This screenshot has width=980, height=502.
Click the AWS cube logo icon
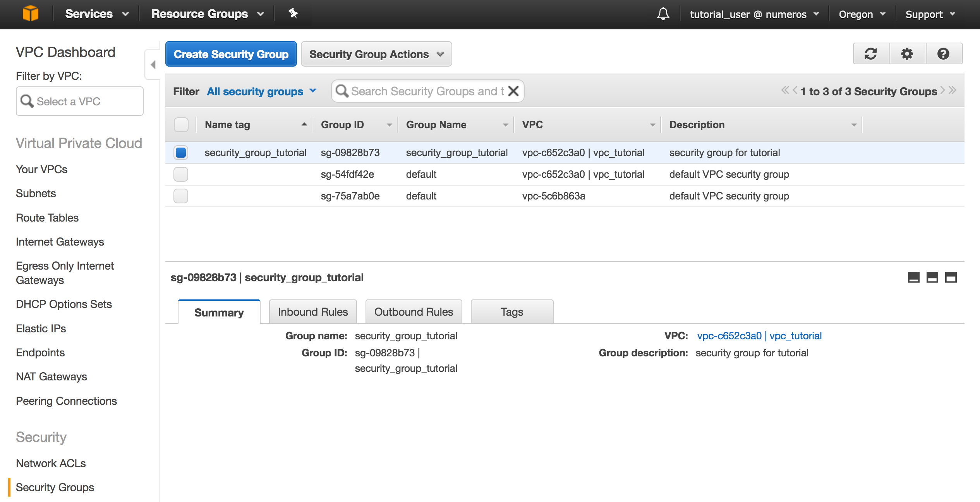[x=30, y=14]
